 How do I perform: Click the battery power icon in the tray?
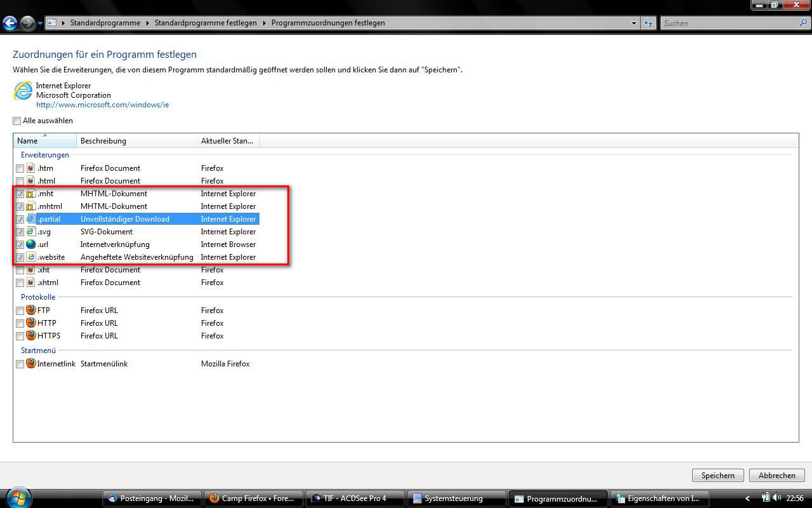pos(765,498)
